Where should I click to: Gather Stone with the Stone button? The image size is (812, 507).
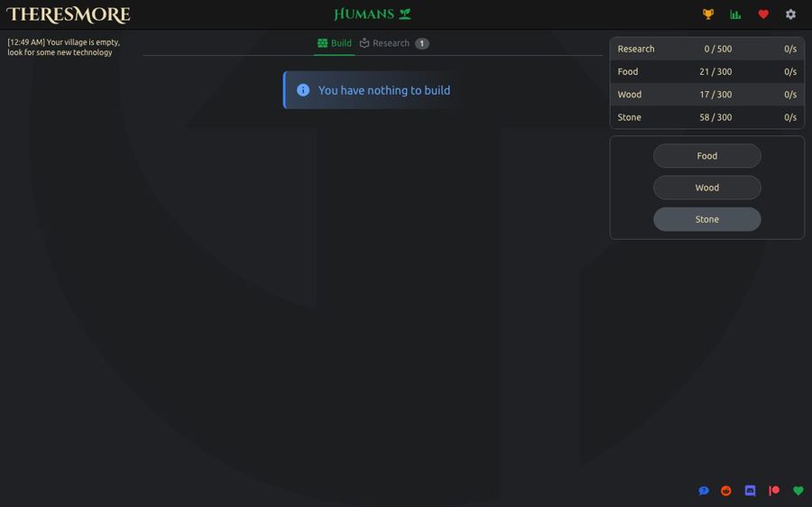pyautogui.click(x=706, y=219)
